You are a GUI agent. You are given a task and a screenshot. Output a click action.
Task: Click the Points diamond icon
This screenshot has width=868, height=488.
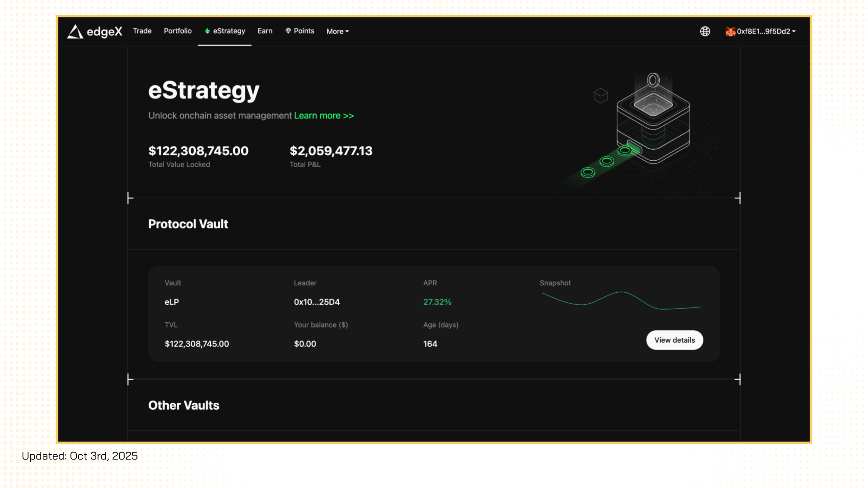[288, 31]
